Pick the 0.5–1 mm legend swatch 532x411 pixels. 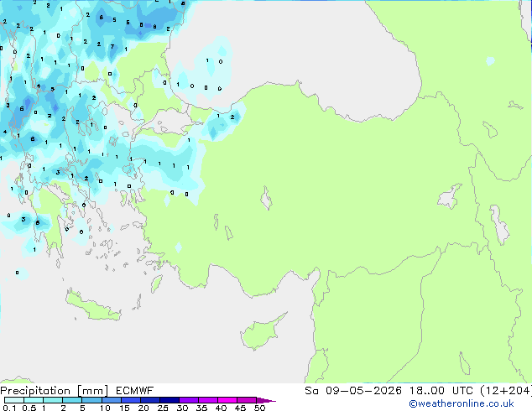click(x=34, y=400)
